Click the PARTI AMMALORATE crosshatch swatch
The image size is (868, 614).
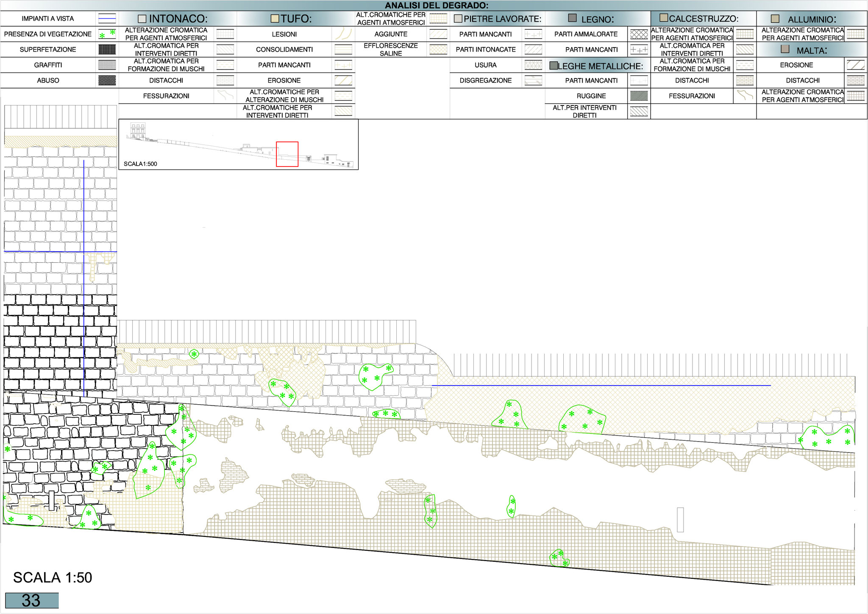[x=639, y=34]
